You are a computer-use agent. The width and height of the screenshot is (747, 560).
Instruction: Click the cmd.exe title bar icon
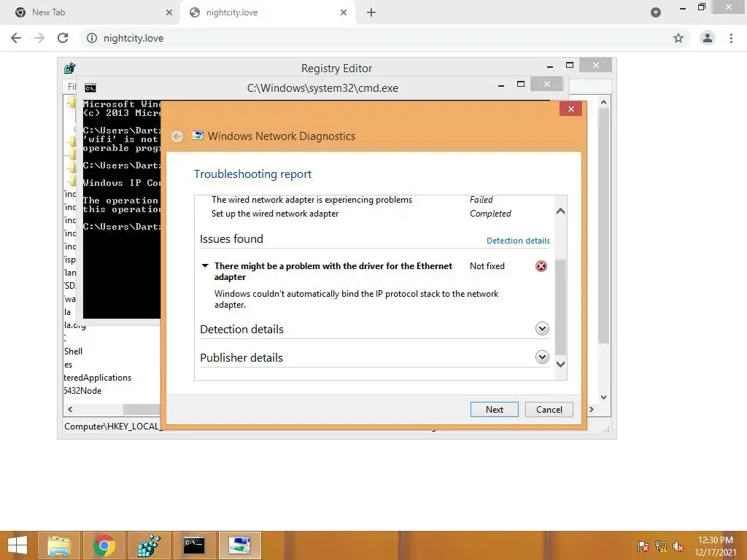[90, 88]
